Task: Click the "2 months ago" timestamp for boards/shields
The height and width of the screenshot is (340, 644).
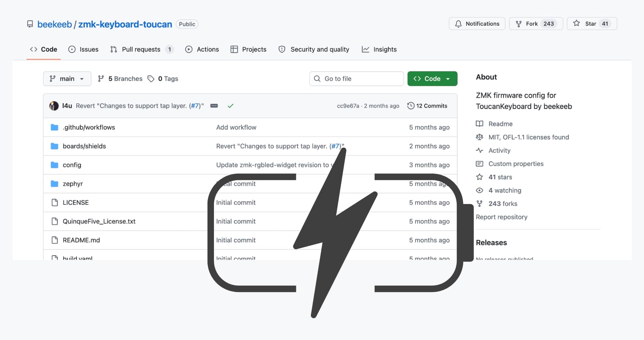Action: 429,146
